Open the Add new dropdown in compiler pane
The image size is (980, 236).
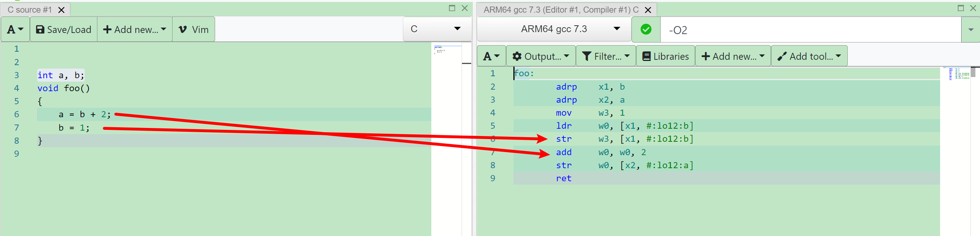tap(733, 56)
